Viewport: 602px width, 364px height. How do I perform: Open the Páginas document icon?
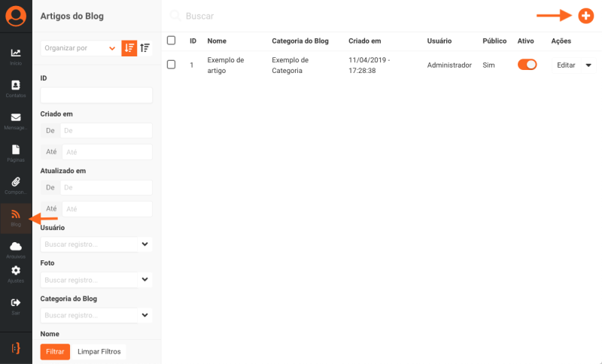coord(16,151)
